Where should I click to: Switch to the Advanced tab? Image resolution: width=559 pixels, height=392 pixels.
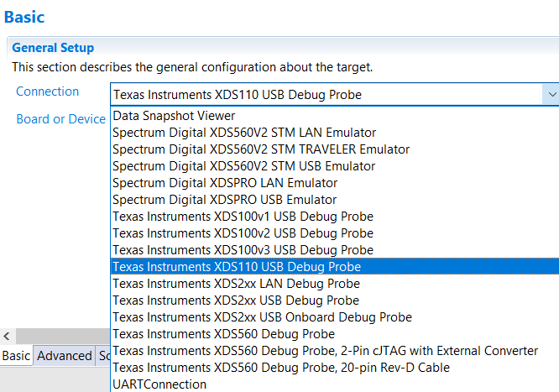[65, 356]
